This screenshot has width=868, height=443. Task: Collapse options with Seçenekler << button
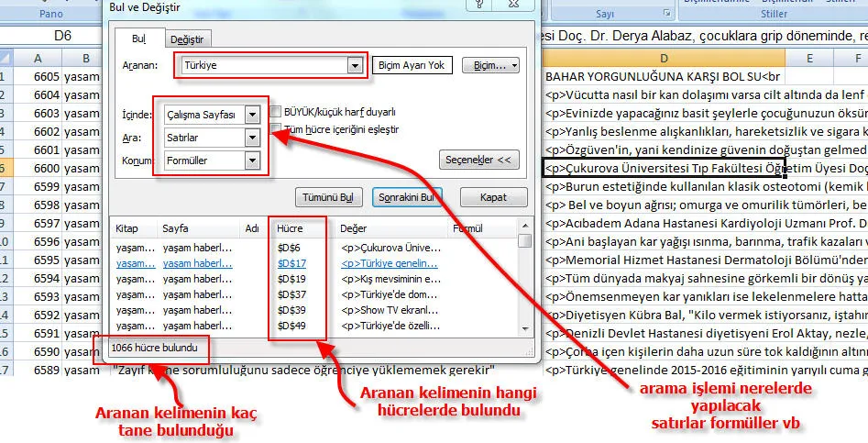(x=479, y=160)
